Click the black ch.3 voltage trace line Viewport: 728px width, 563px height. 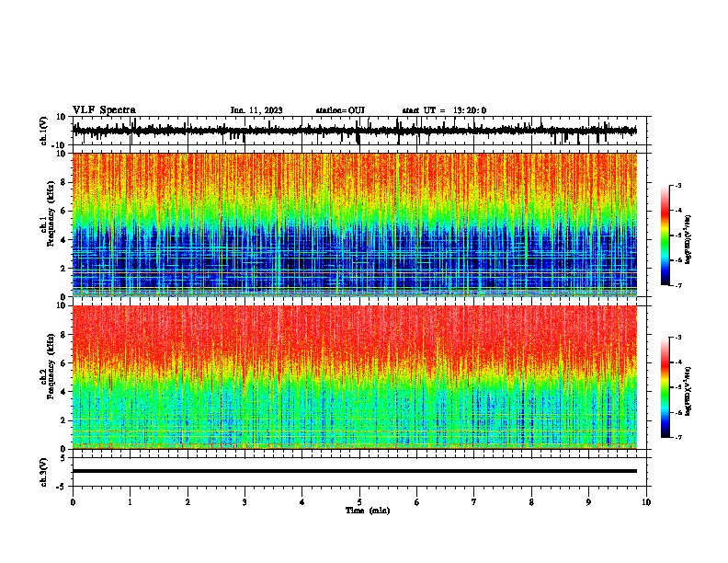click(355, 471)
